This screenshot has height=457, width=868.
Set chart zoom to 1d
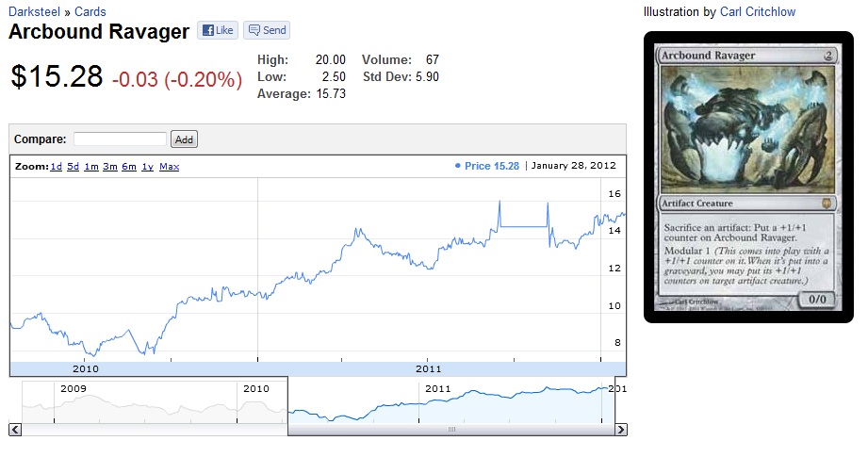pos(57,167)
